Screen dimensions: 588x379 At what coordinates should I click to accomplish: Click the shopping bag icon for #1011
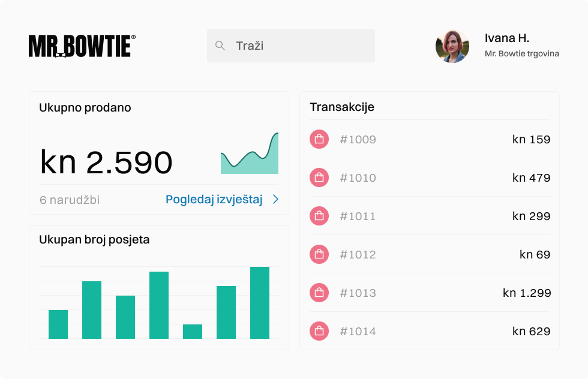coord(319,216)
